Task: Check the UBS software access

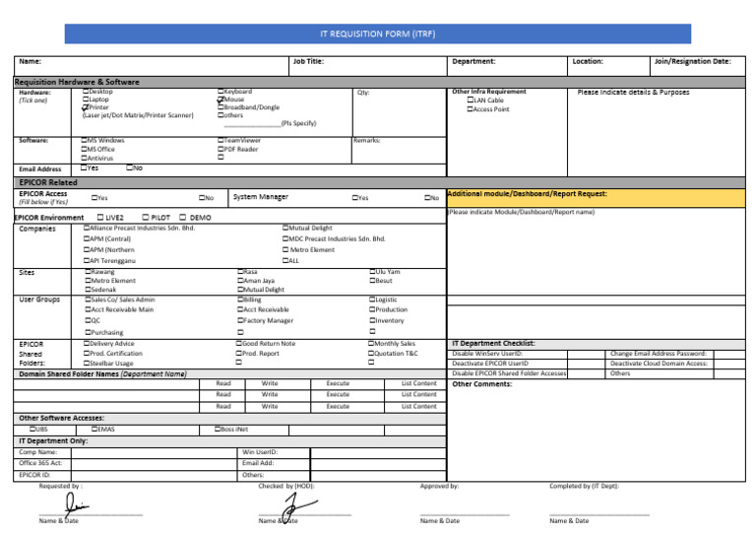Action: [33, 429]
